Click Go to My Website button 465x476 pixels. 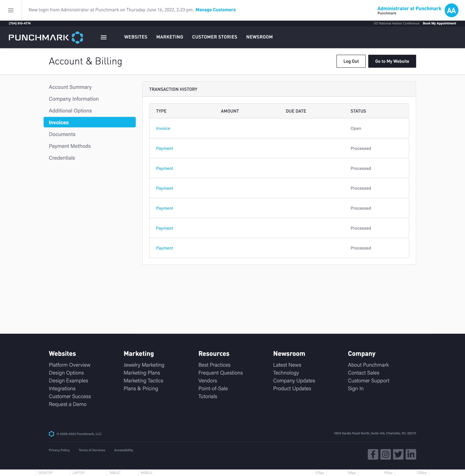click(392, 61)
